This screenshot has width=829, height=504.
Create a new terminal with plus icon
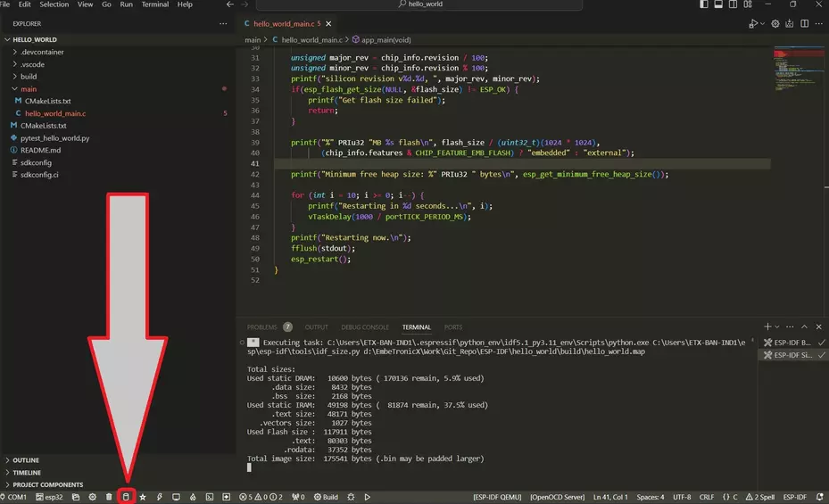pyautogui.click(x=767, y=326)
